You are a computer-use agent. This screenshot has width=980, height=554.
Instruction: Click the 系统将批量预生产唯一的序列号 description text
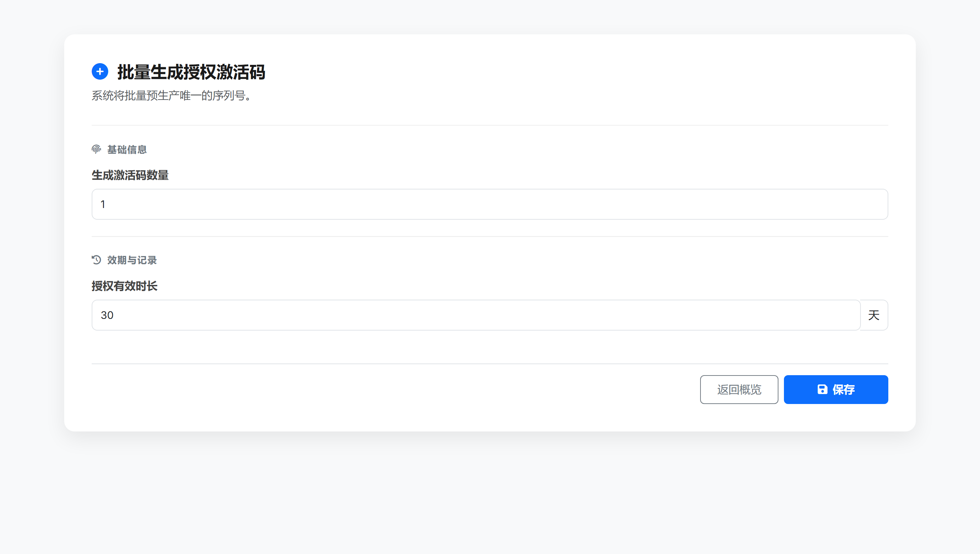pyautogui.click(x=171, y=95)
